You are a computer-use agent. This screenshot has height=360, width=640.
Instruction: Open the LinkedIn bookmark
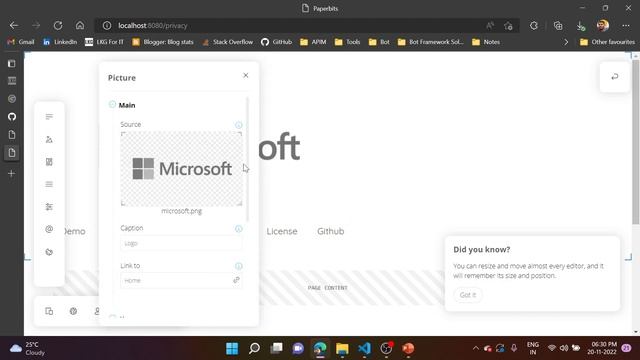click(60, 42)
